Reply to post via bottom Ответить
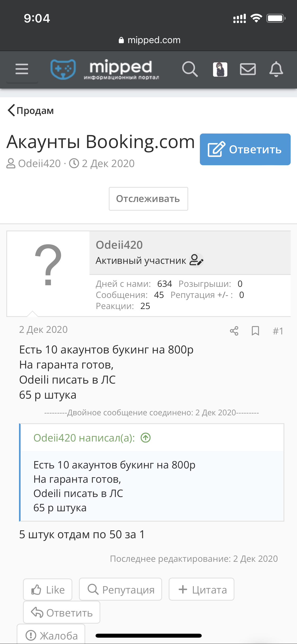 (62, 613)
